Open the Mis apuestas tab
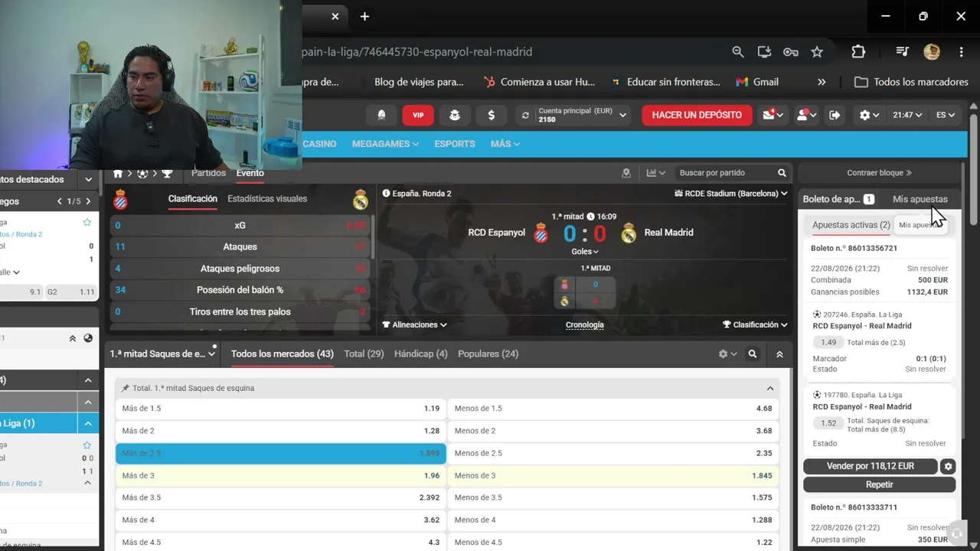The height and width of the screenshot is (551, 980). 920,199
